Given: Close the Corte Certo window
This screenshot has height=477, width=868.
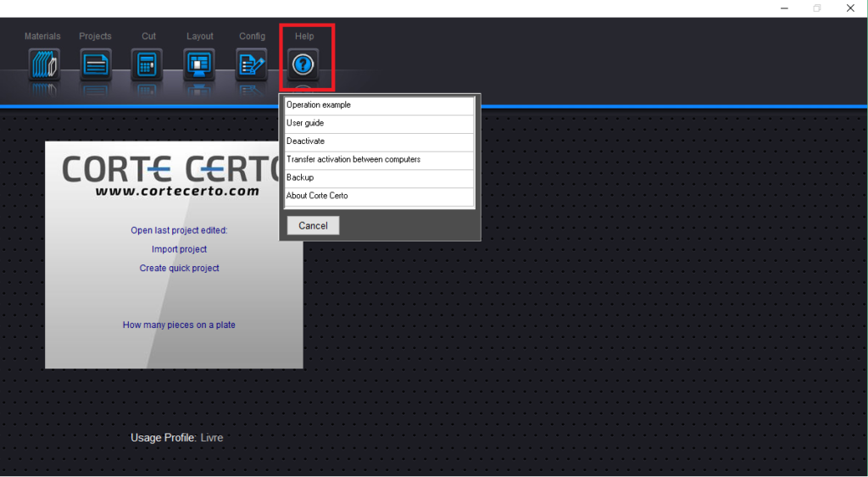Looking at the screenshot, I should (x=850, y=8).
